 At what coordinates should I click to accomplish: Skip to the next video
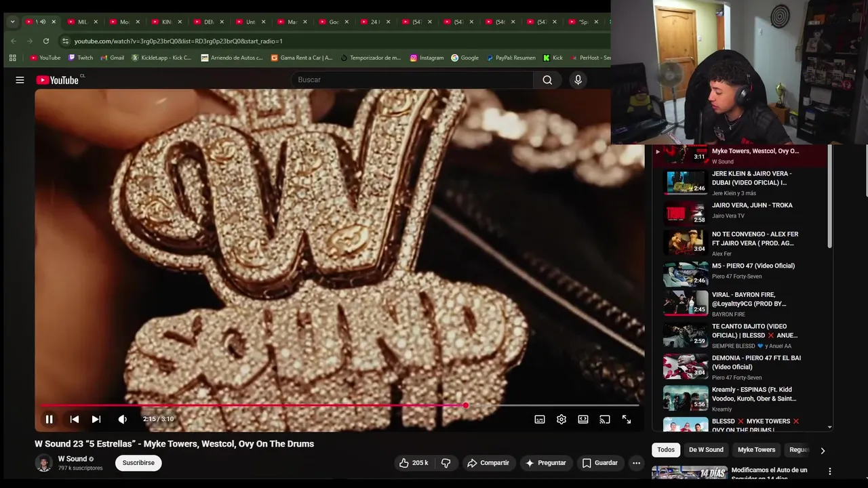[96, 420]
